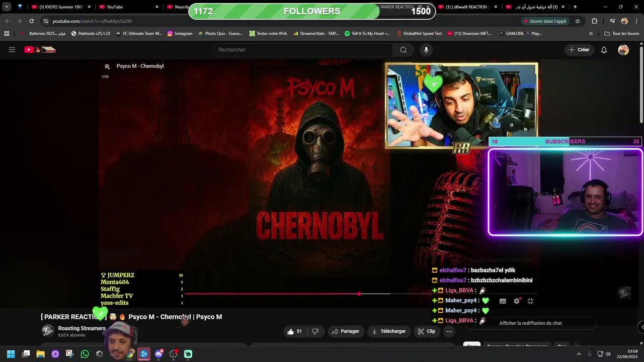Click the Clip button
The width and height of the screenshot is (644, 362).
[x=426, y=331]
